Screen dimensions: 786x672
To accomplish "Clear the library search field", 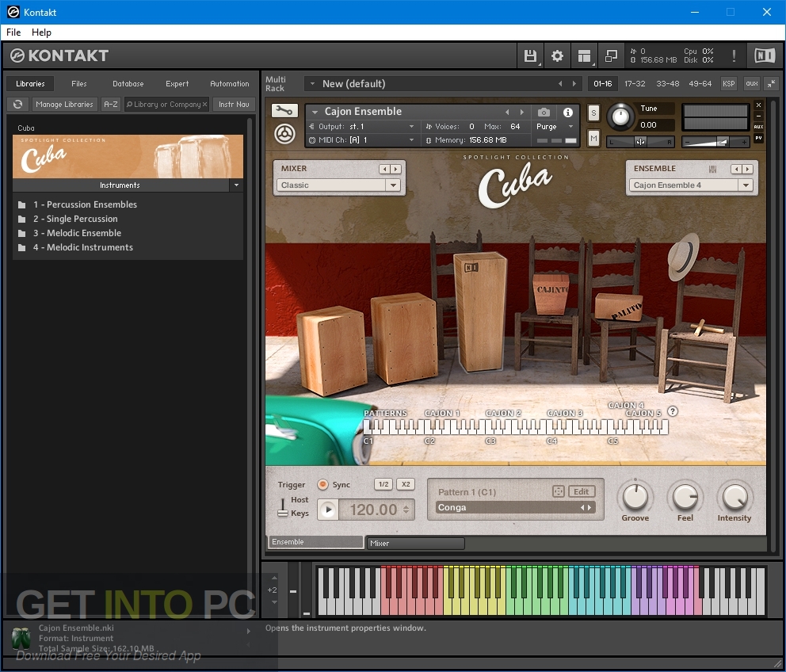I will tap(204, 105).
